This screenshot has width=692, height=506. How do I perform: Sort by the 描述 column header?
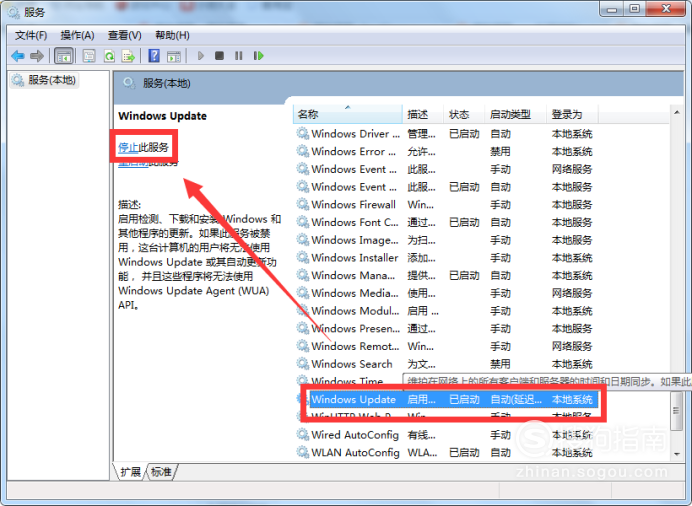pyautogui.click(x=422, y=114)
